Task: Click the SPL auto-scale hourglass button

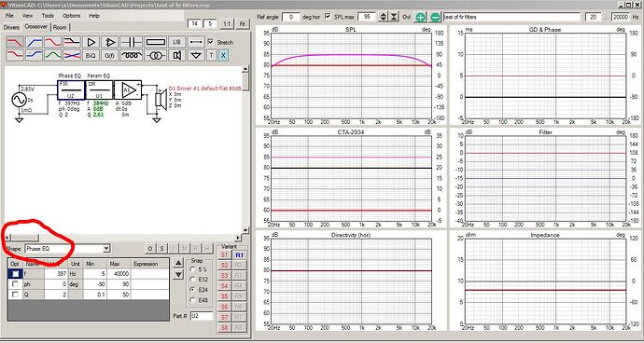Action: [x=394, y=17]
